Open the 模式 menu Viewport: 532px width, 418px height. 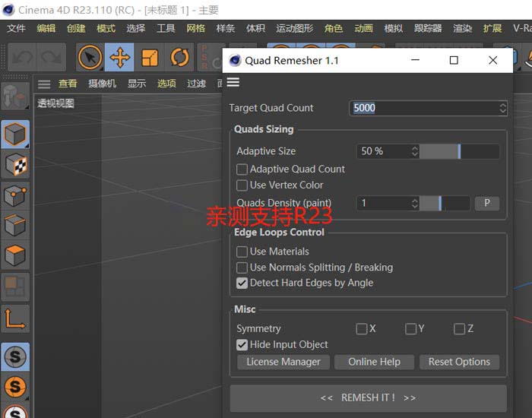106,29
